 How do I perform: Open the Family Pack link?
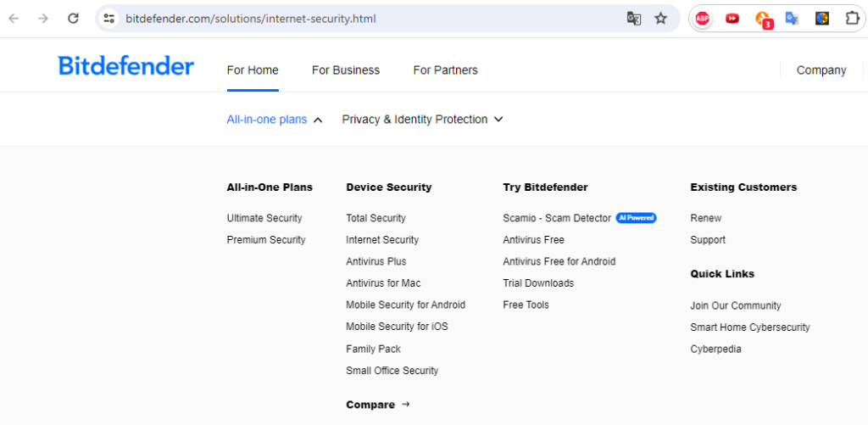(x=374, y=350)
